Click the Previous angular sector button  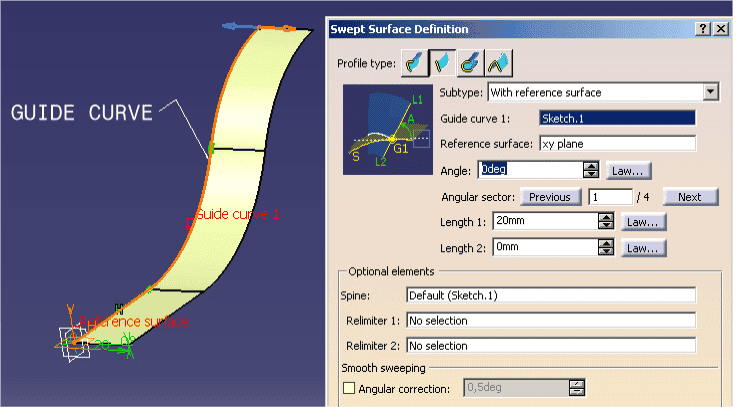pos(549,197)
